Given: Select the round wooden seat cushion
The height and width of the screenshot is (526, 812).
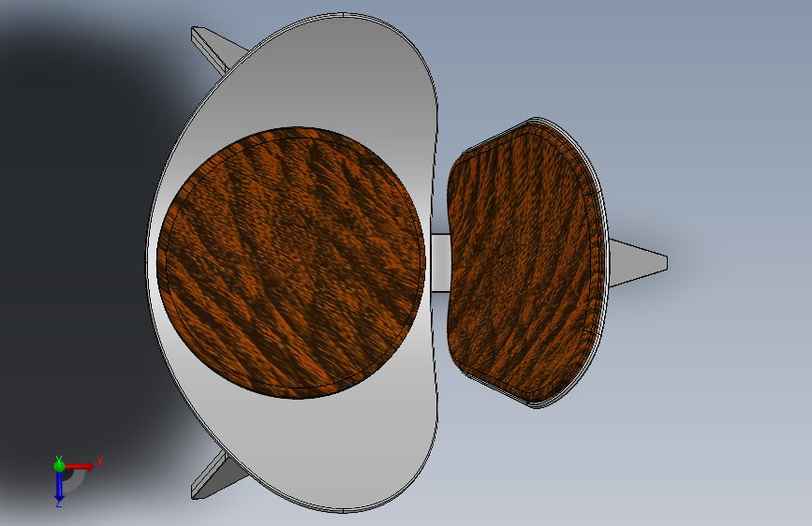Looking at the screenshot, I should click(291, 262).
